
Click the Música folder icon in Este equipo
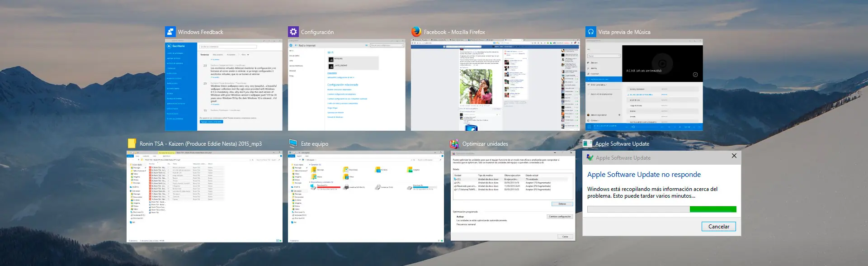pos(314,176)
